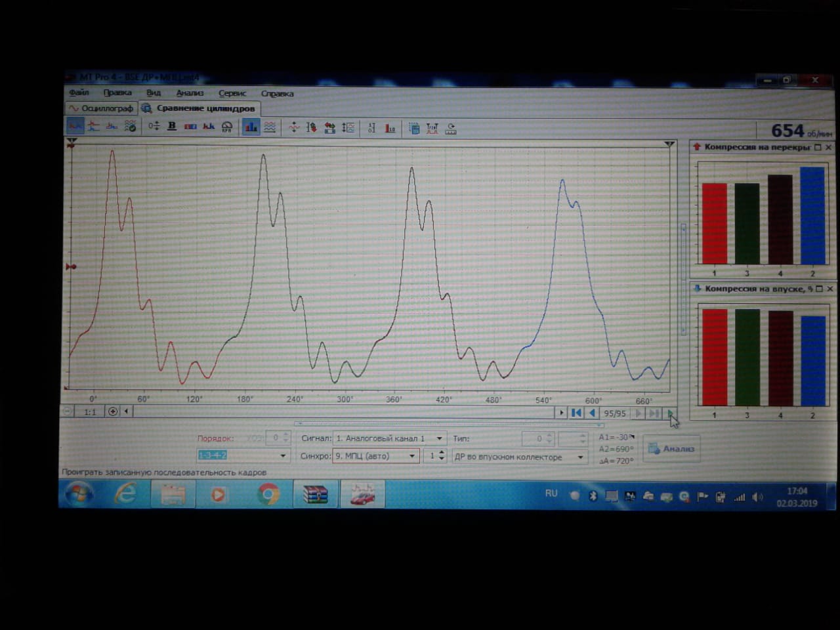This screenshot has height=630, width=840.
Task: Click the zoom in plus button
Action: pyautogui.click(x=113, y=411)
